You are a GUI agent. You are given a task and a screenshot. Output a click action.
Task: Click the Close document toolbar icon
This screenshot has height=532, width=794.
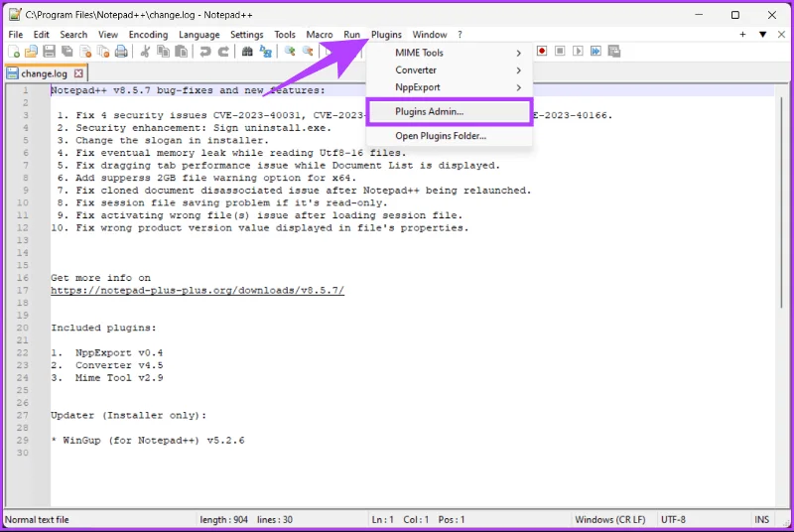85,52
